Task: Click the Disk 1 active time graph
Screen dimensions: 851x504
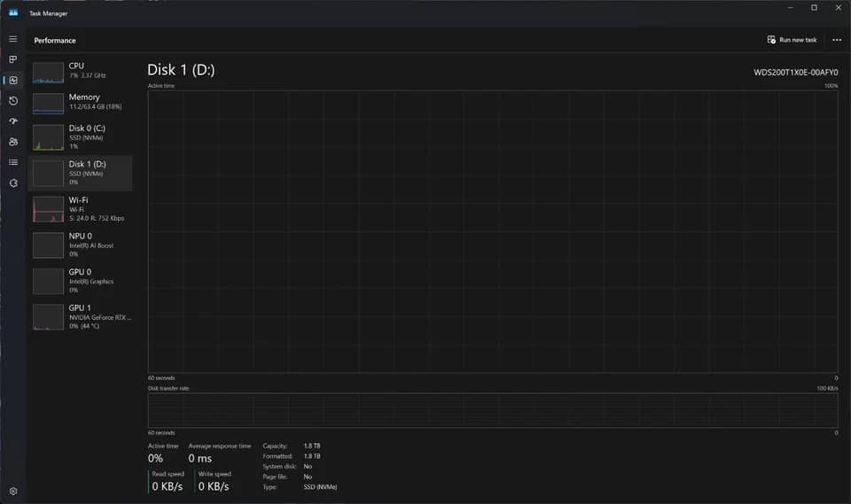Action: [x=493, y=232]
